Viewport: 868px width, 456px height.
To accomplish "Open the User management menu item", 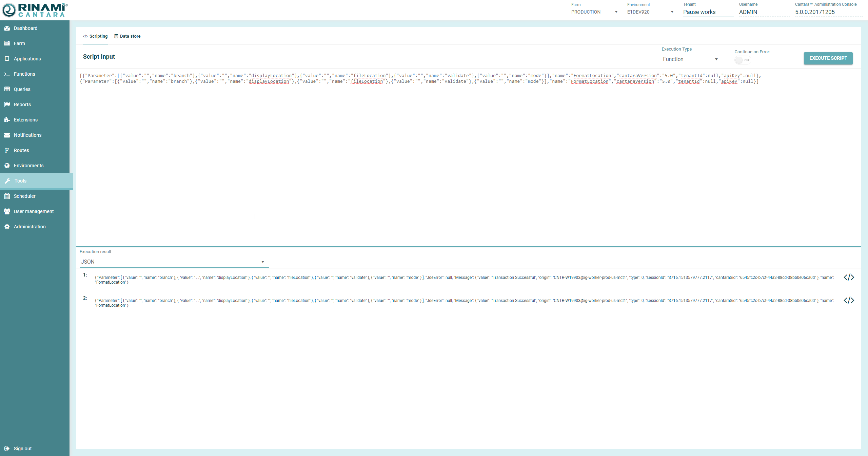I will (34, 211).
